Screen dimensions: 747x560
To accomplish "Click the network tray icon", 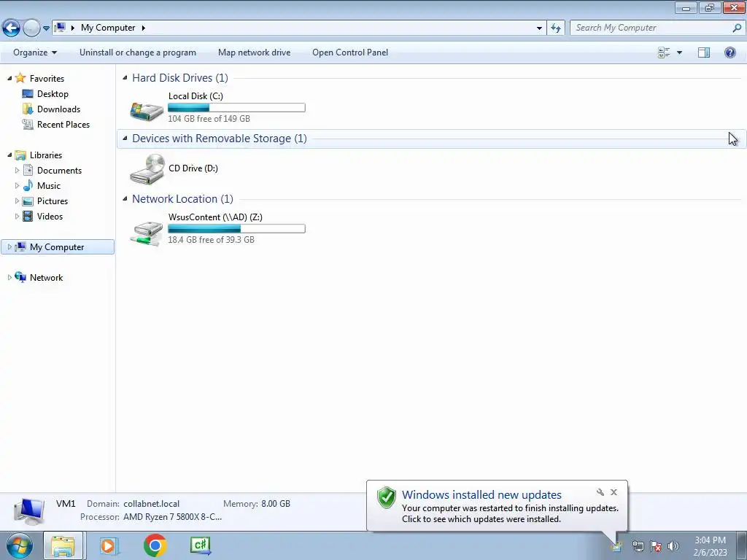I will [x=638, y=547].
